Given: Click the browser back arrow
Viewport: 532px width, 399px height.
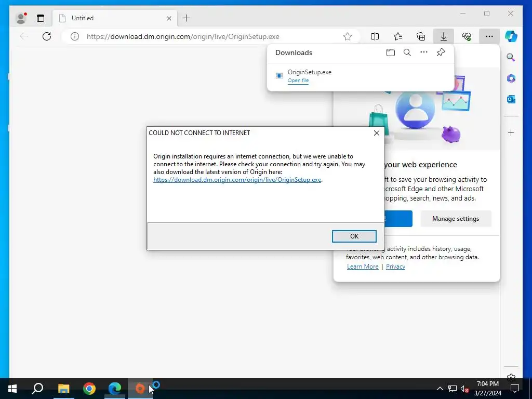Looking at the screenshot, I should tap(24, 36).
